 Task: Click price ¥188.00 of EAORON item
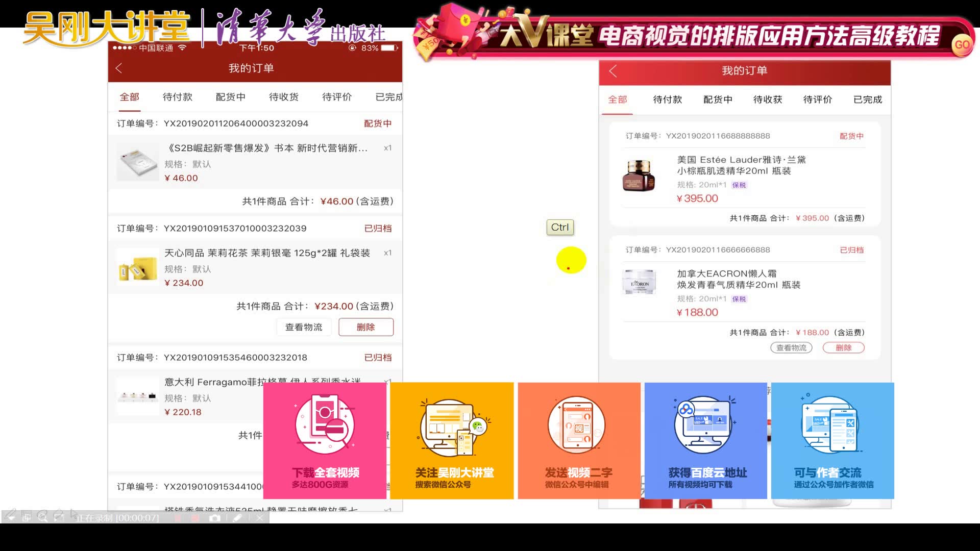point(697,312)
